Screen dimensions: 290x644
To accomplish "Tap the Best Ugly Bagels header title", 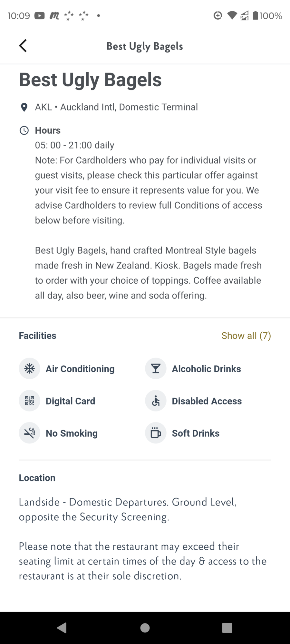I will coord(145,46).
